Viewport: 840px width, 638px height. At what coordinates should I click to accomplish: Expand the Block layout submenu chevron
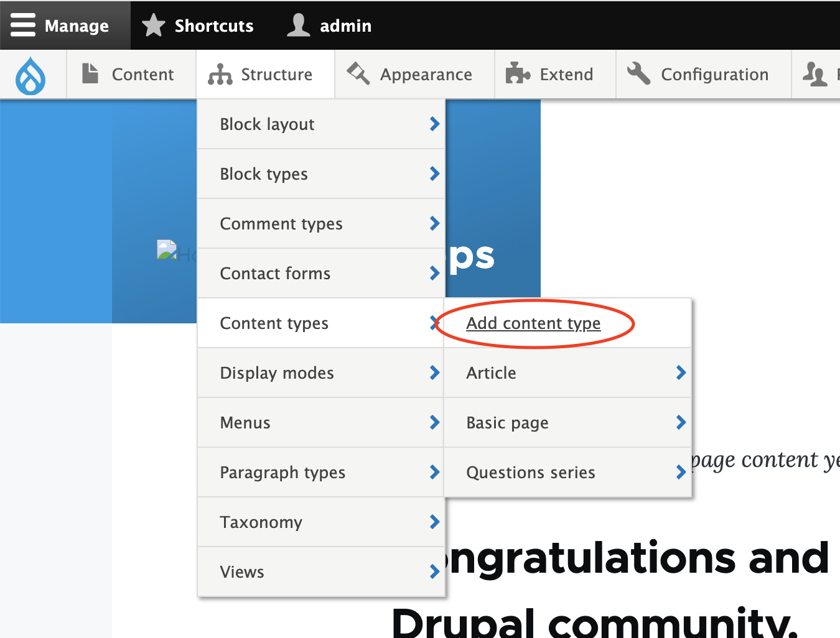click(x=434, y=124)
